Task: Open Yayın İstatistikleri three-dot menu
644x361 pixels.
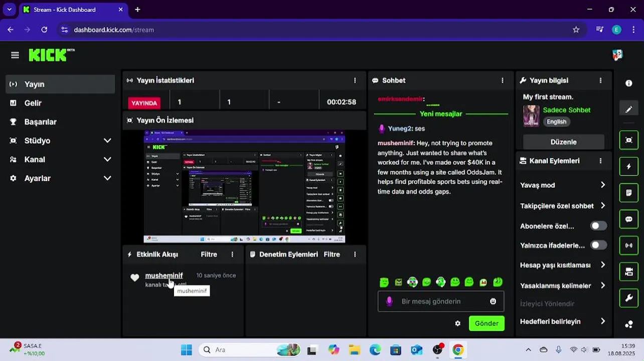Action: coord(355,80)
